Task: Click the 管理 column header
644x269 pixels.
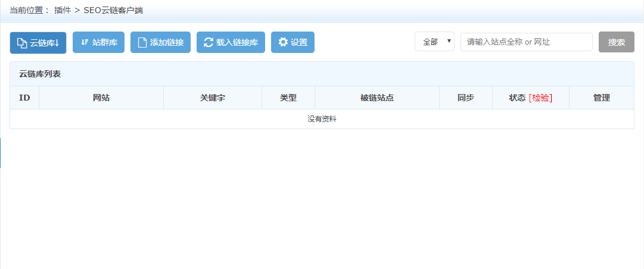Action: (602, 98)
